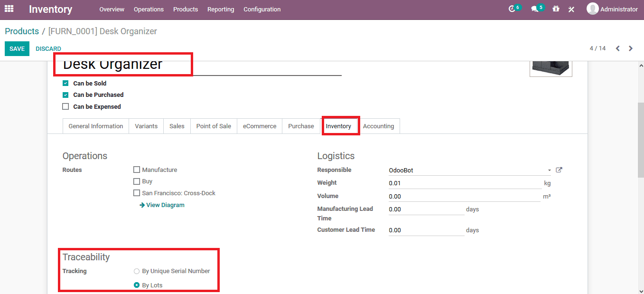This screenshot has height=294, width=644.
Task: Click the SAVE button
Action: coord(17,48)
